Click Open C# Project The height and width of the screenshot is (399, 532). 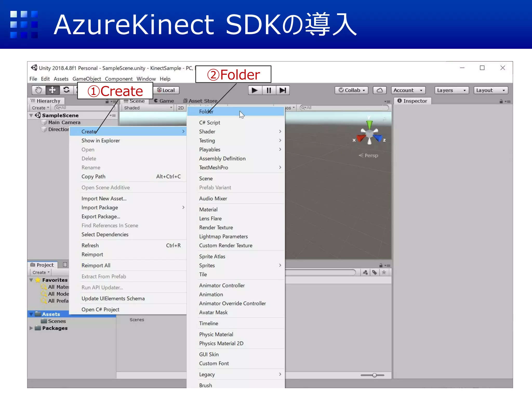128,310
